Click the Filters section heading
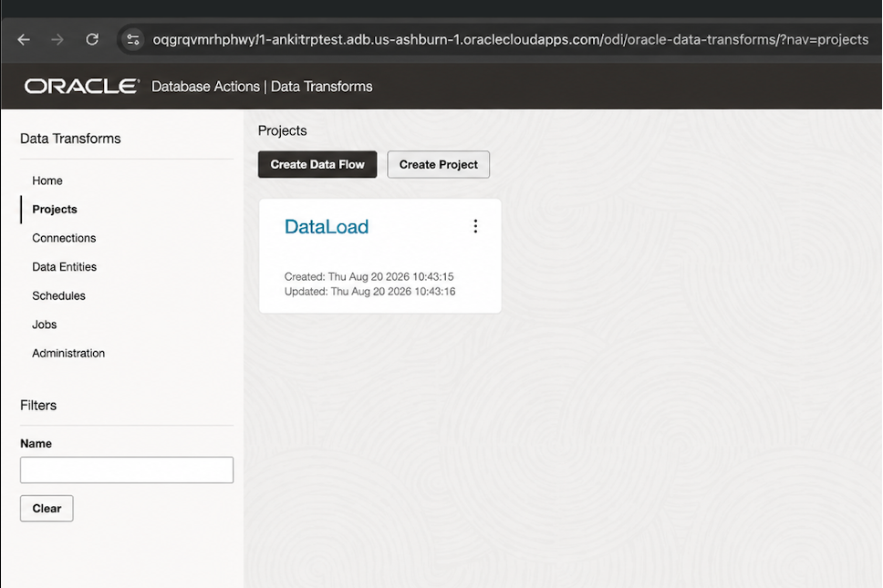 click(38, 405)
